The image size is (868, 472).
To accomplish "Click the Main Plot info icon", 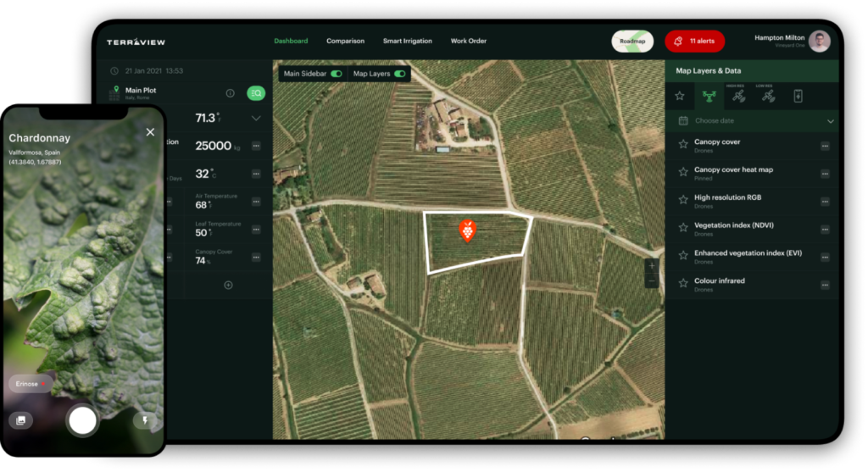I will pyautogui.click(x=230, y=93).
